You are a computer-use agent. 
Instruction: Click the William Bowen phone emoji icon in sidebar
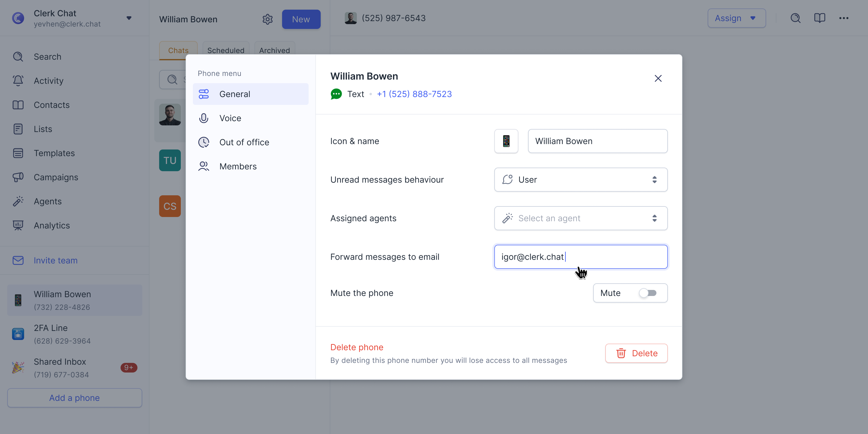18,300
